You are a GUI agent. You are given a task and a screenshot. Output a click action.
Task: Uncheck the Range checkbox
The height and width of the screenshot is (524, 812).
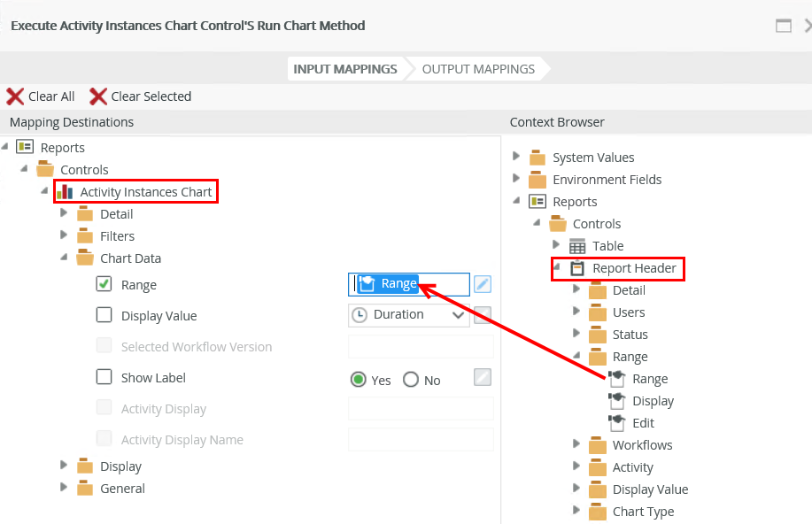pos(104,284)
